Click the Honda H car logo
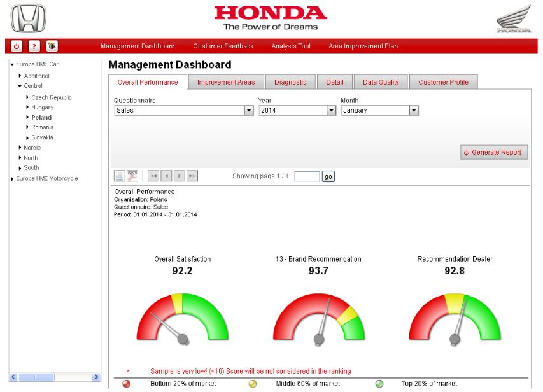The height and width of the screenshot is (392, 543). (29, 18)
